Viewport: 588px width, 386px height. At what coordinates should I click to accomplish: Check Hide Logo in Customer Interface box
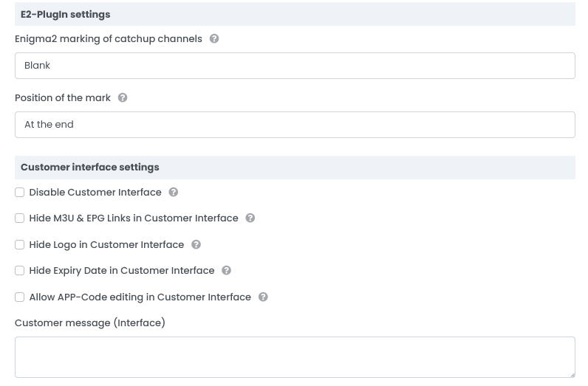[x=20, y=245]
